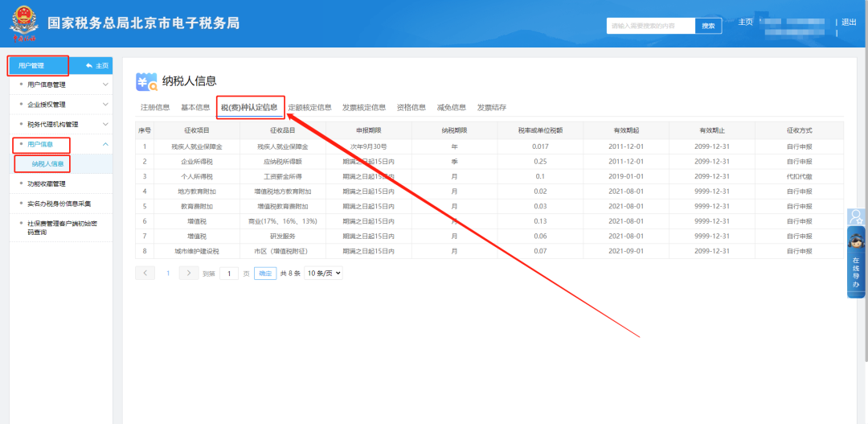
Task: Go to next page arrow in pagination
Action: point(188,273)
